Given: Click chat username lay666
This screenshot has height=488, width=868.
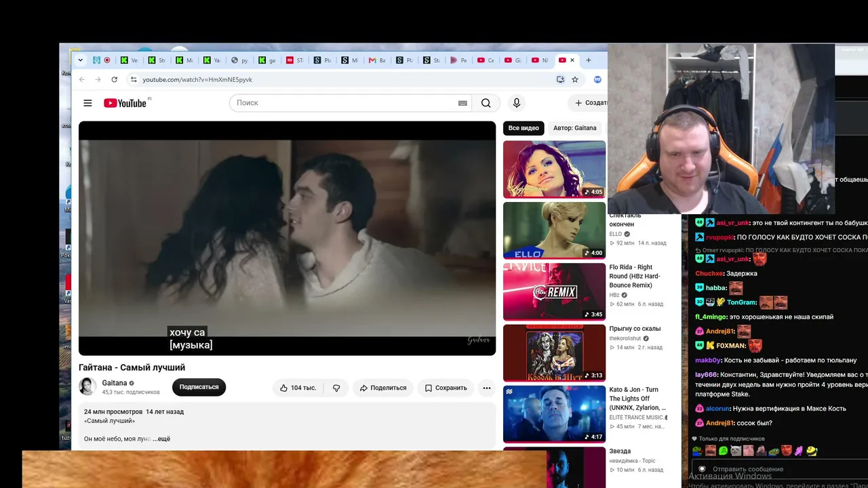Looking at the screenshot, I should [x=705, y=374].
